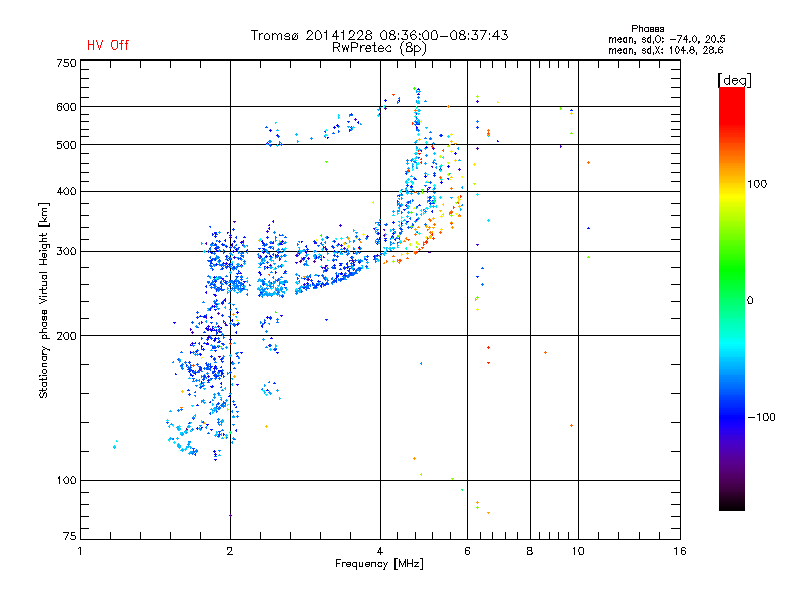Viewport: 800px width, 600px height.
Task: Click the y-axis tick label '200'
Action: click(x=66, y=336)
